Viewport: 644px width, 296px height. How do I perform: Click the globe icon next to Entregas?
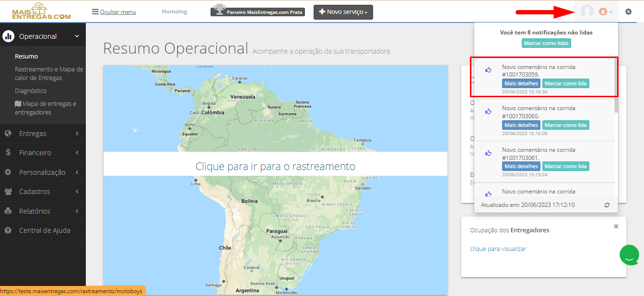point(8,134)
